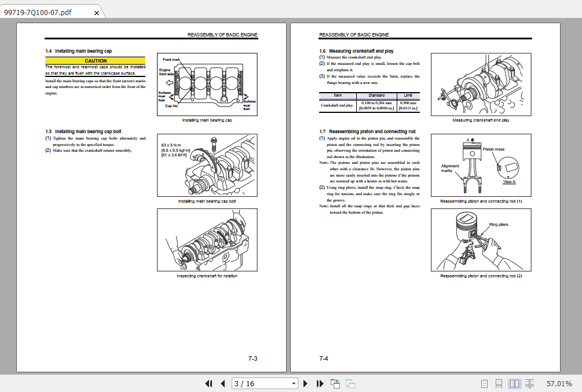Expand the page selector combo box
Image resolution: width=582 pixels, height=392 pixels.
(293, 383)
